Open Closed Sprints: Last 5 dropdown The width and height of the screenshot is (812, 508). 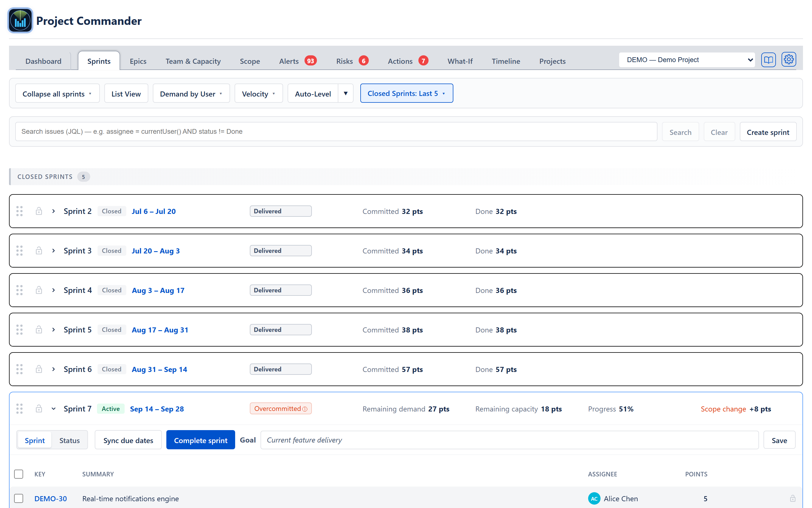tap(406, 93)
